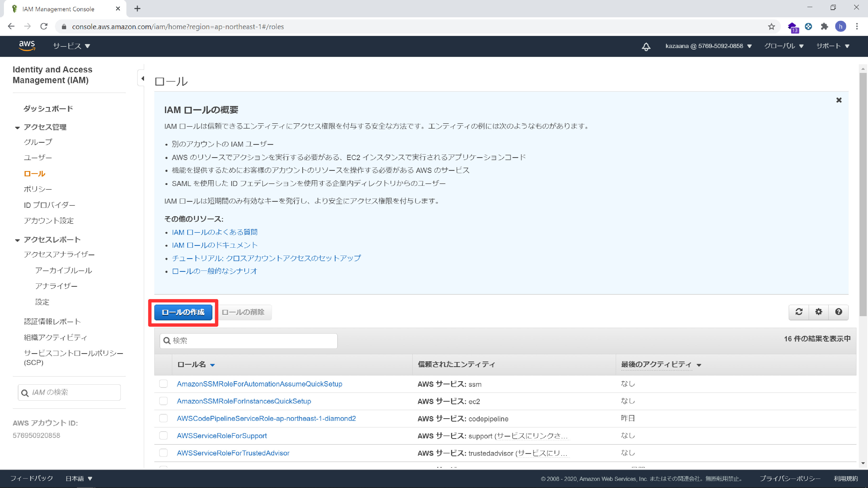
Task: Open the Chrome extensions puzzle icon
Action: pyautogui.click(x=824, y=26)
